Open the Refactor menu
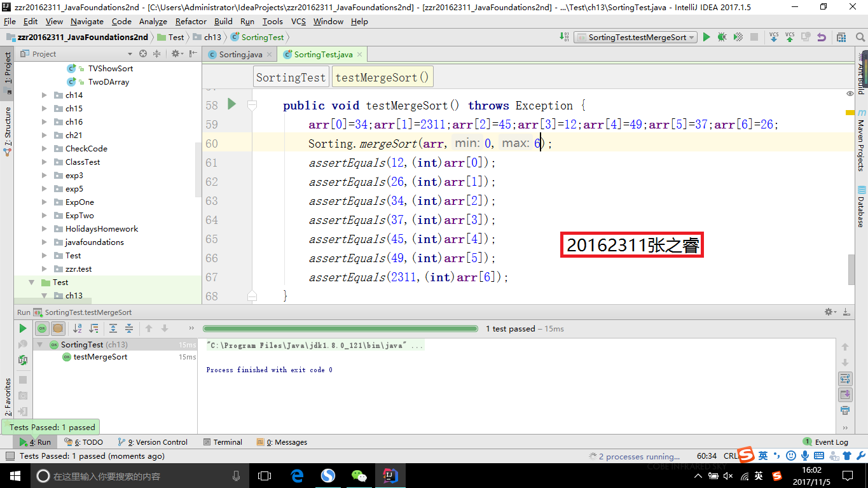Image resolution: width=868 pixels, height=488 pixels. click(x=191, y=22)
